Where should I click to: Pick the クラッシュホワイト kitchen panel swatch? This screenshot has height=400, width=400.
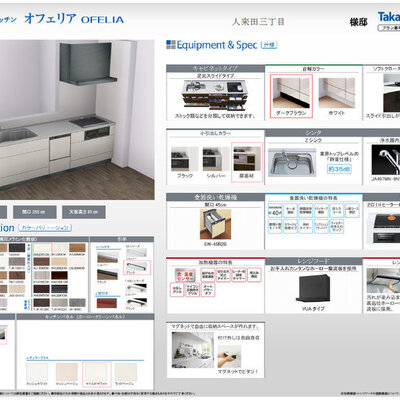[37, 372]
